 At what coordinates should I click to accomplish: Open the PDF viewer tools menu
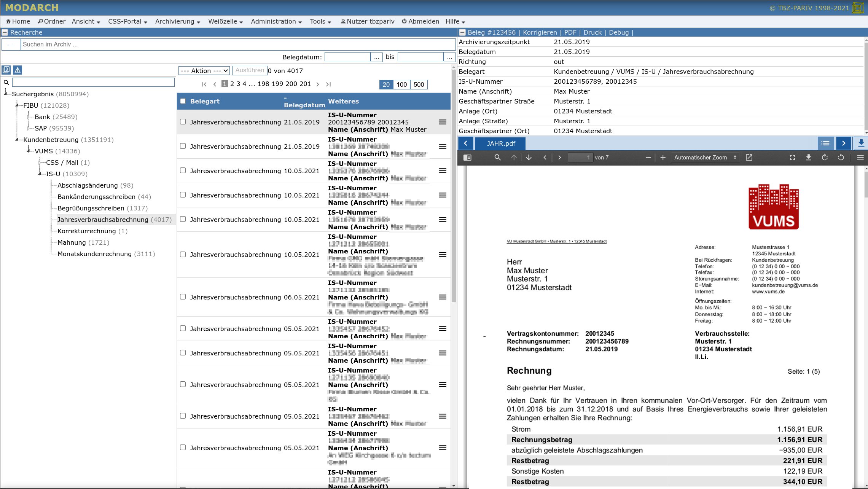tap(860, 158)
